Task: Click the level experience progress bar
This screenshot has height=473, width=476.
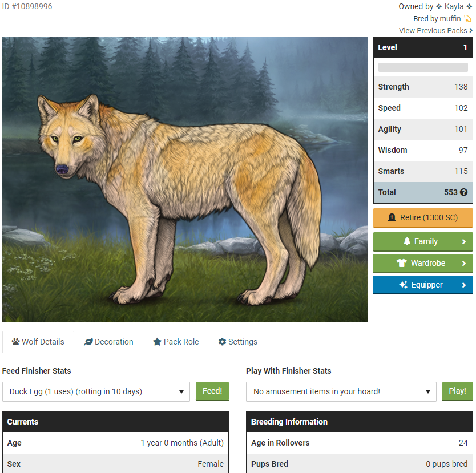Action: click(x=423, y=67)
